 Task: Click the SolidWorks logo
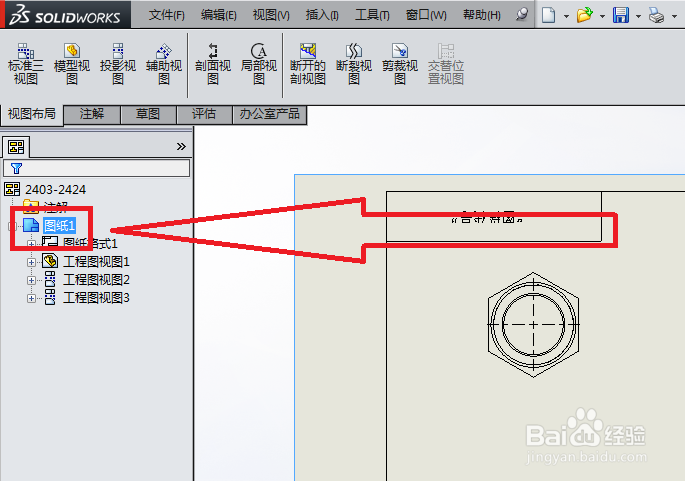(66, 15)
